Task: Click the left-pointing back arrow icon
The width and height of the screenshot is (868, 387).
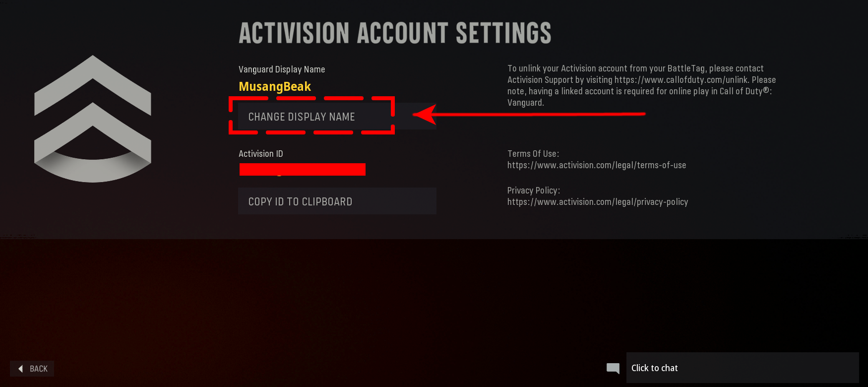Action: 21,369
